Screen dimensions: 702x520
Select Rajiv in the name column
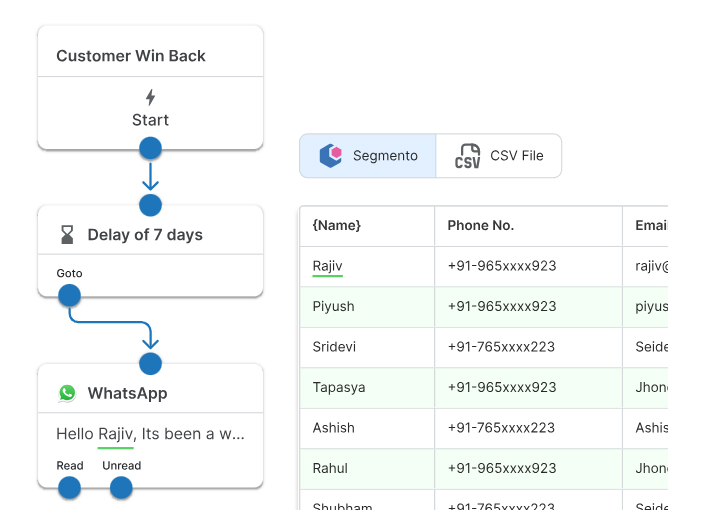click(327, 266)
